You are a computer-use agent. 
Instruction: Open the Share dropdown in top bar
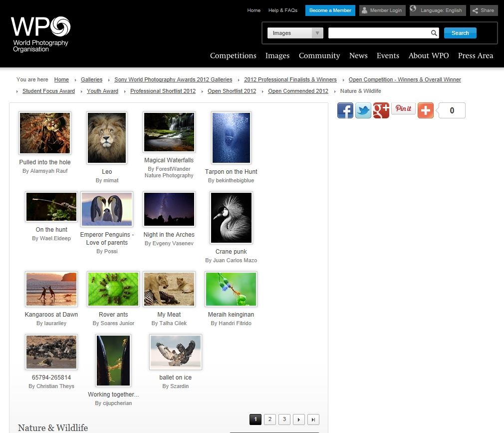(x=484, y=10)
